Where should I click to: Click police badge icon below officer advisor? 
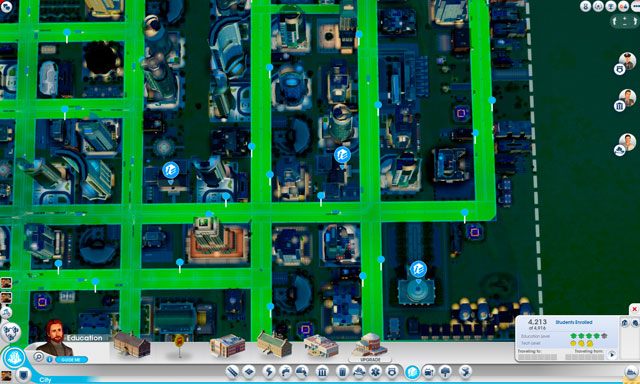pyautogui.click(x=620, y=69)
